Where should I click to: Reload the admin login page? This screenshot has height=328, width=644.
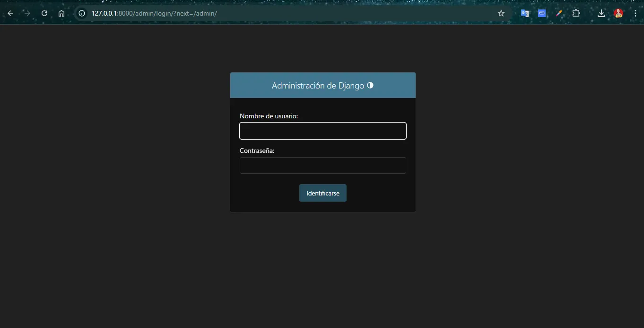44,13
